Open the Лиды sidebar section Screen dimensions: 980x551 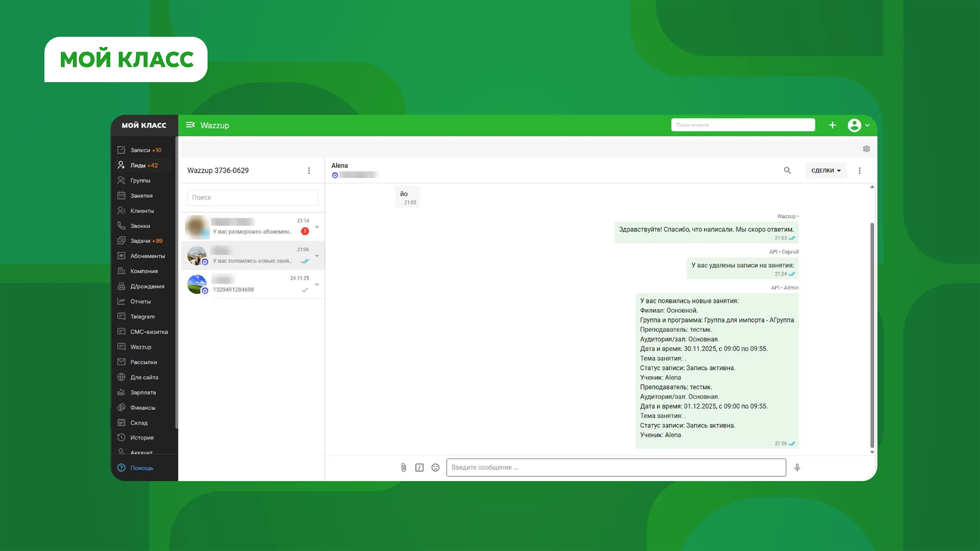click(143, 165)
